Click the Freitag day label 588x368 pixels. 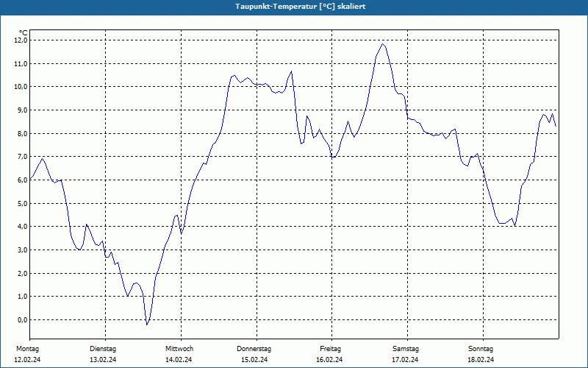point(330,349)
